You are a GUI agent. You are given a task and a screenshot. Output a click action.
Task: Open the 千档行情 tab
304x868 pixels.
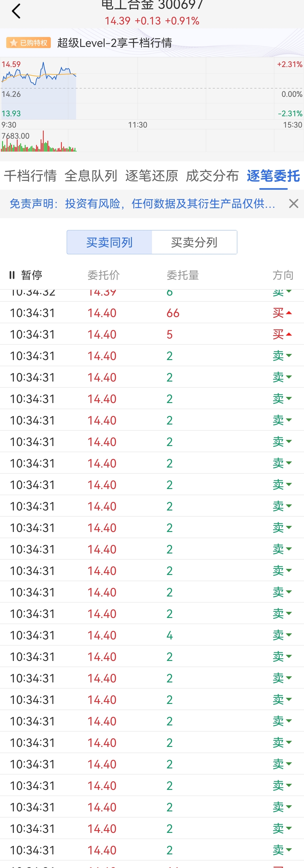click(30, 176)
